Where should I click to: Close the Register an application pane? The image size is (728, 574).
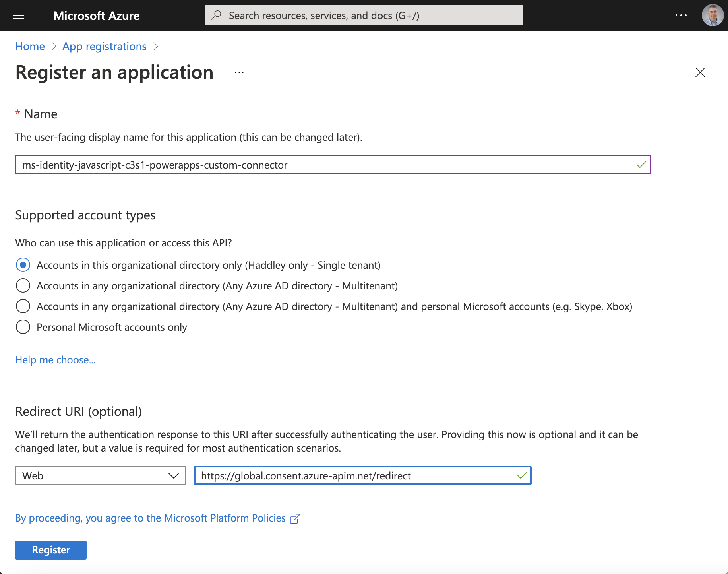700,72
